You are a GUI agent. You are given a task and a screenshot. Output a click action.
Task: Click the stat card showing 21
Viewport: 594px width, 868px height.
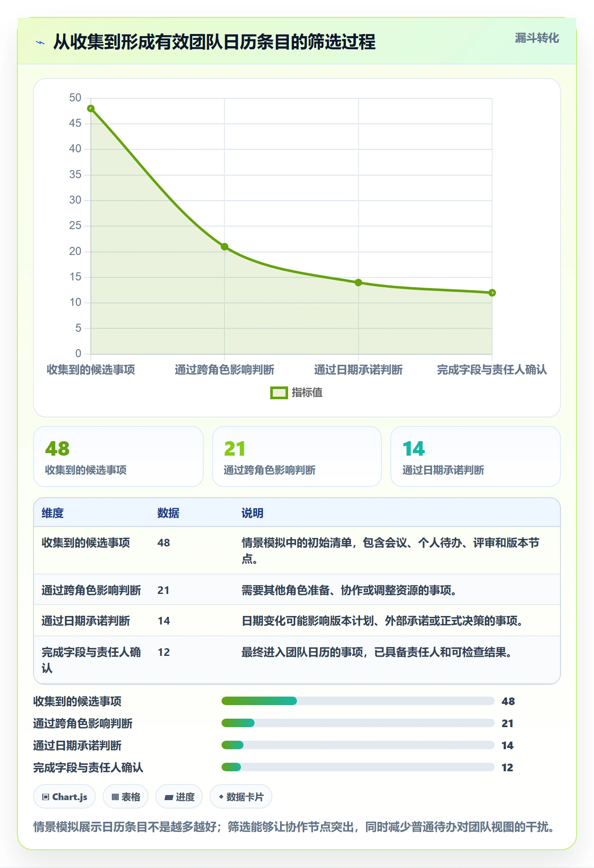click(x=297, y=456)
